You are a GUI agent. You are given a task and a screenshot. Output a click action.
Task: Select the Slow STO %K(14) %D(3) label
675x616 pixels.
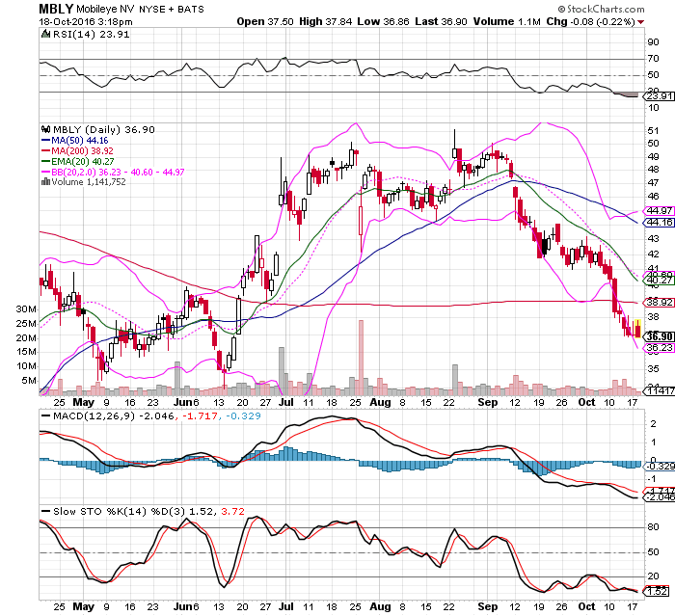tap(119, 511)
